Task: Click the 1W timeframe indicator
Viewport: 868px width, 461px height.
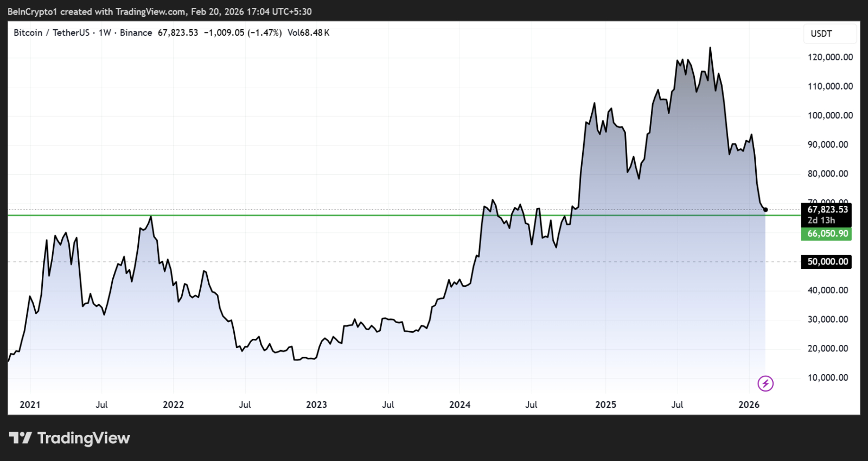Action: 105,33
